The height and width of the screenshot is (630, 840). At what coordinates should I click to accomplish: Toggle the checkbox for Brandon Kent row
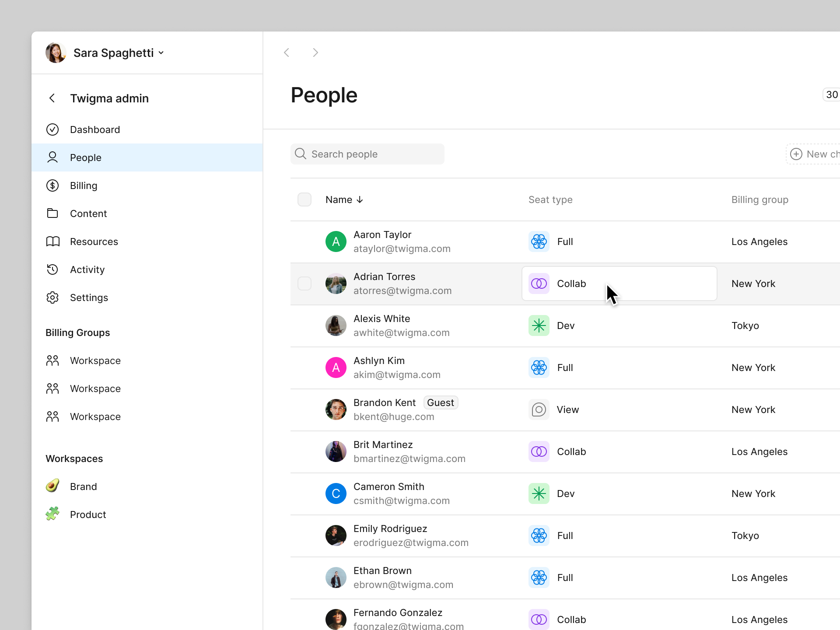click(305, 409)
